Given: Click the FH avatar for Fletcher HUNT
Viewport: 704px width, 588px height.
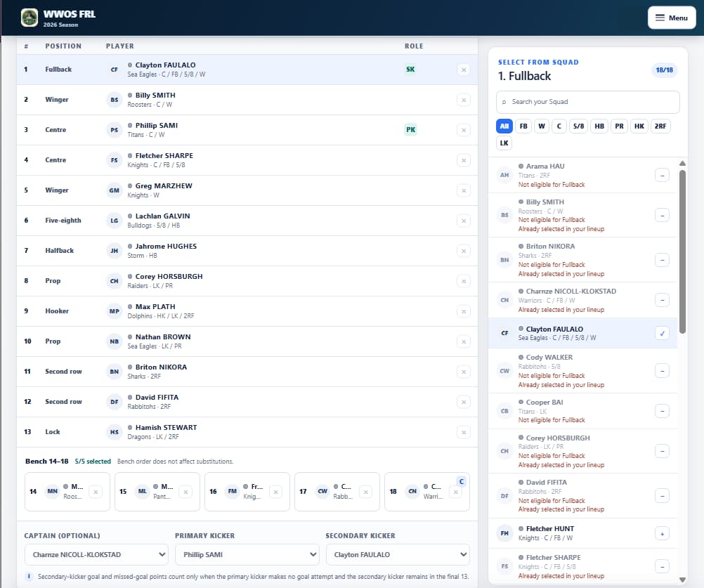Looking at the screenshot, I should 504,534.
